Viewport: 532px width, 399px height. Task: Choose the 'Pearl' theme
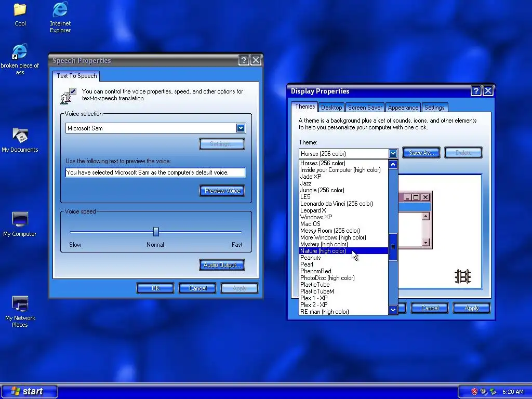(344, 264)
